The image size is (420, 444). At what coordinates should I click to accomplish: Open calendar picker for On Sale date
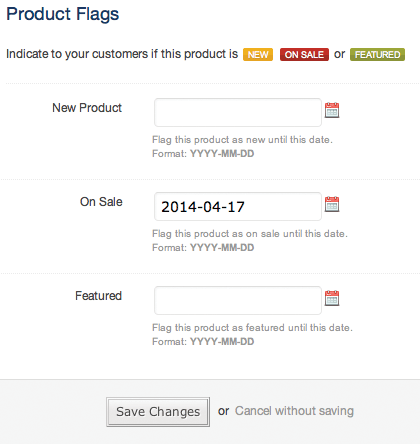point(332,204)
